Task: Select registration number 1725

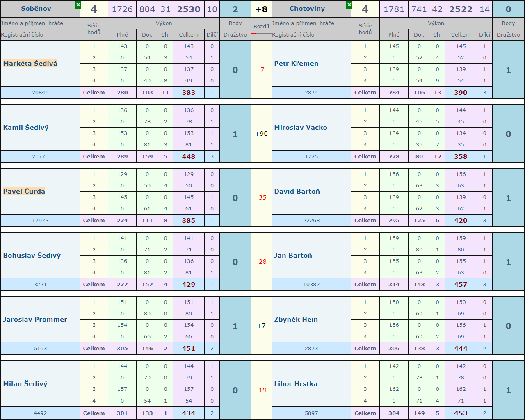Action: point(311,156)
